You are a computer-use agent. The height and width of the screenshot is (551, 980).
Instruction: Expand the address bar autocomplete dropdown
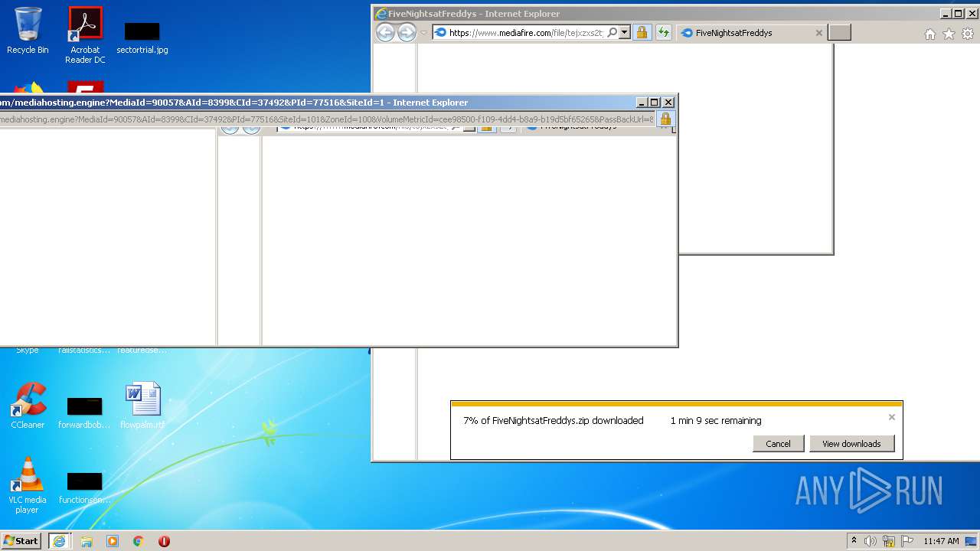pos(625,32)
